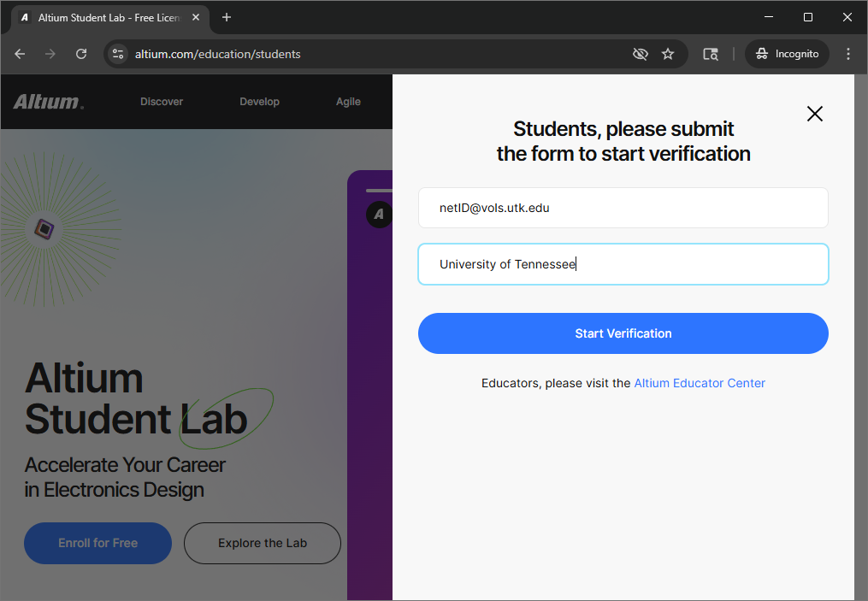The height and width of the screenshot is (601, 868).
Task: Click the Enroll for Free button
Action: (x=97, y=543)
